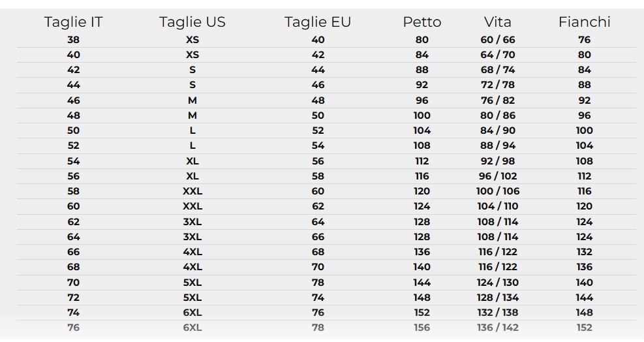Select the XXL cell in IT 58 row
Image resolution: width=644 pixels, height=342 pixels.
pyautogui.click(x=192, y=191)
